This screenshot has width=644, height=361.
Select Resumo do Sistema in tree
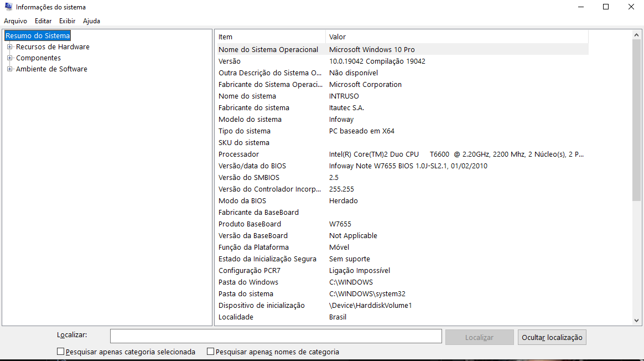(38, 36)
